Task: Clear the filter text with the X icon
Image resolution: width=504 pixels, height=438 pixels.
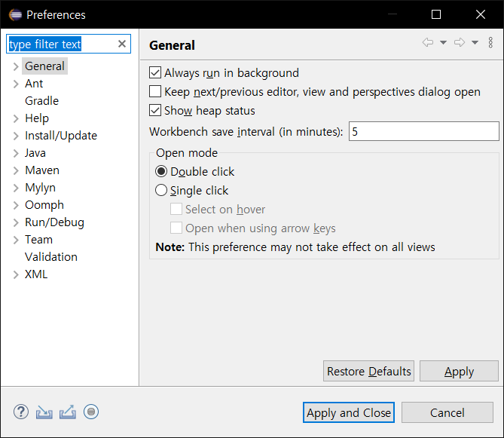Action: [122, 44]
